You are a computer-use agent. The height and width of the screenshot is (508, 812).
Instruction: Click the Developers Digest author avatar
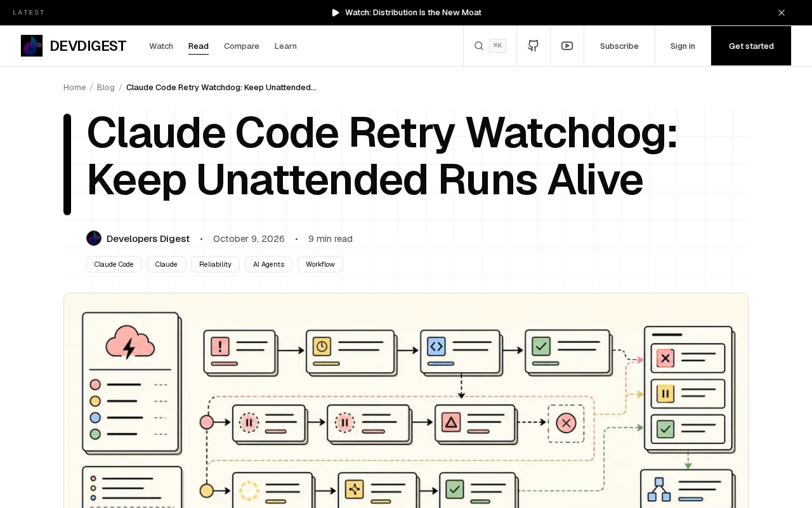click(94, 238)
